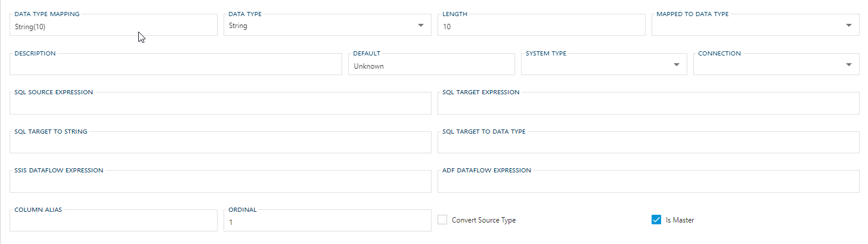Image resolution: width=868 pixels, height=244 pixels.
Task: Focus the SQL Target Expression field
Action: coord(648,105)
